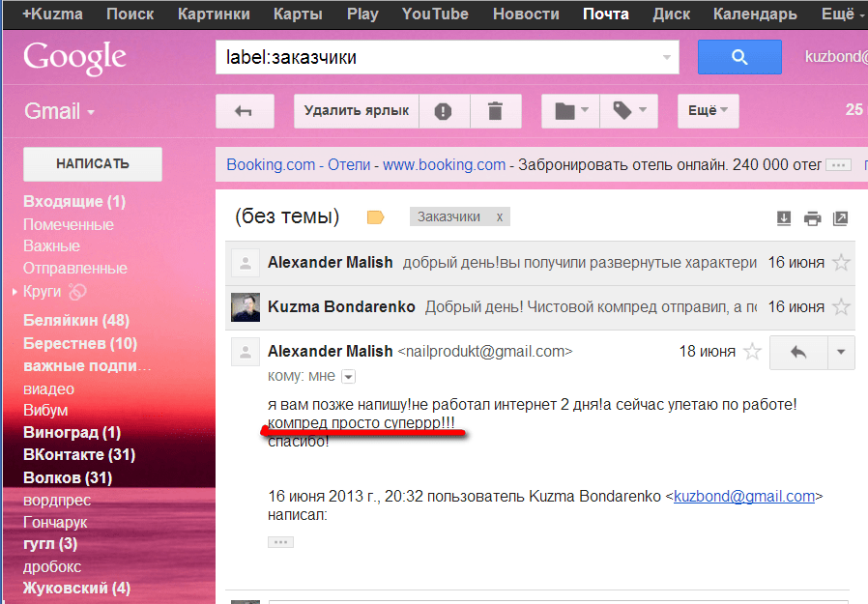Open Виноград (1) label

pos(72,432)
